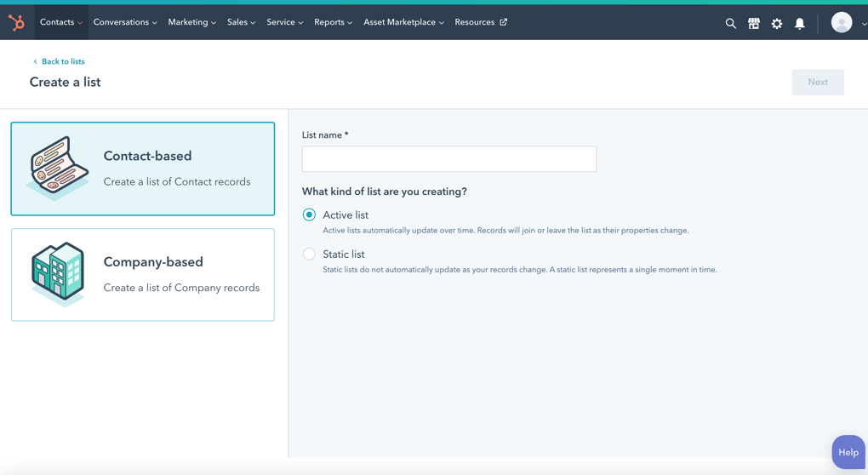Click the Contact-based cards illustration
This screenshot has height=475, width=868.
(58, 168)
